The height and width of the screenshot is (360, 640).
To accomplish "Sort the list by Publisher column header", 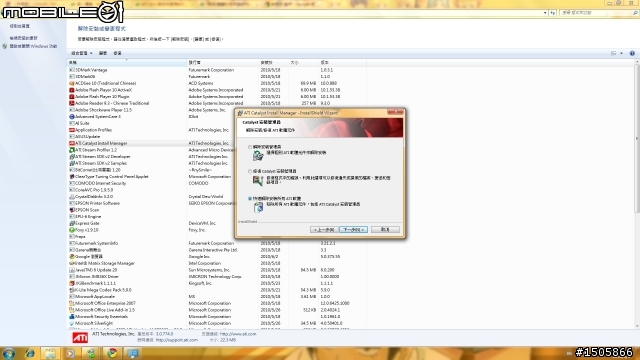I will point(222,62).
